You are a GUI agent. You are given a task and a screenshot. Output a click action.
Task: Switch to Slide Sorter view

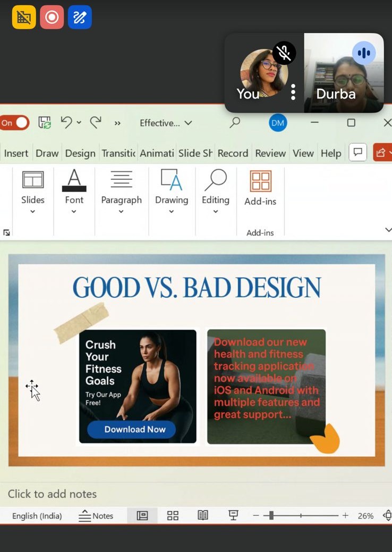[173, 515]
